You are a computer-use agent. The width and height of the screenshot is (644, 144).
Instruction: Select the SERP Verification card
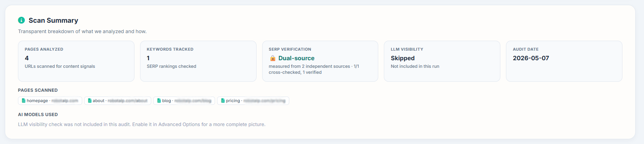pos(320,61)
